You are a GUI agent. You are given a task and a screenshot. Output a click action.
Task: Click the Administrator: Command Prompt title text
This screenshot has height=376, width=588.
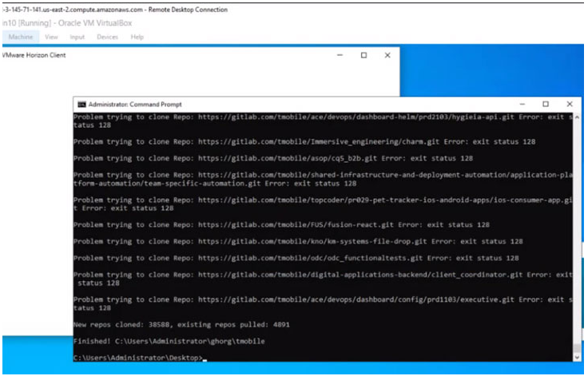(x=135, y=105)
